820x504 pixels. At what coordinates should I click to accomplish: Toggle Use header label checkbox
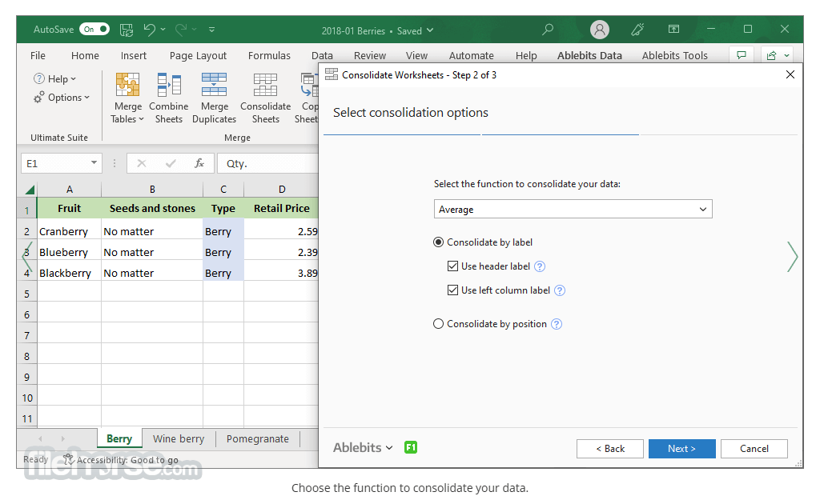coord(453,266)
